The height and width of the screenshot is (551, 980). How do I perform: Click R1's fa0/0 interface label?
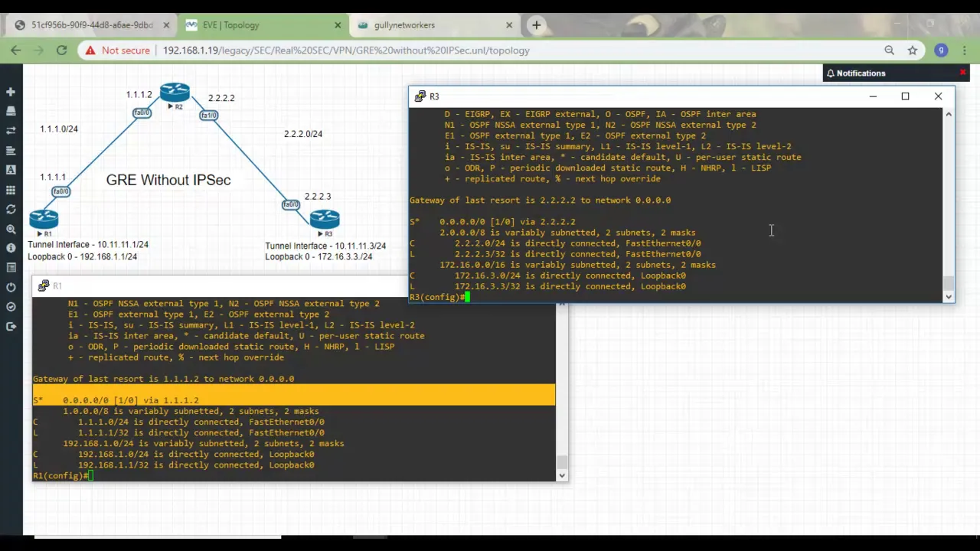tap(60, 191)
